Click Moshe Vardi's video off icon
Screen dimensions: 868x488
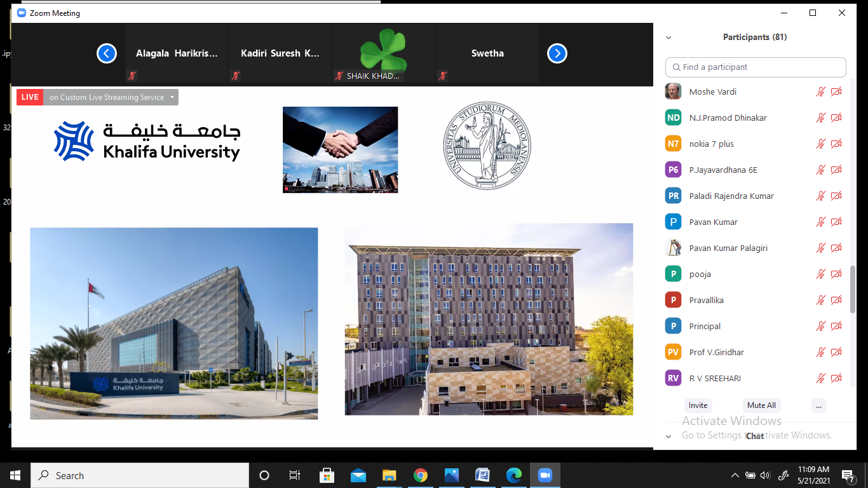coord(836,92)
